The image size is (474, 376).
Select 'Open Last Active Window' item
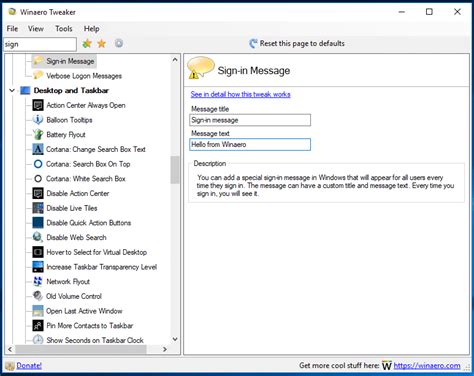pos(84,311)
